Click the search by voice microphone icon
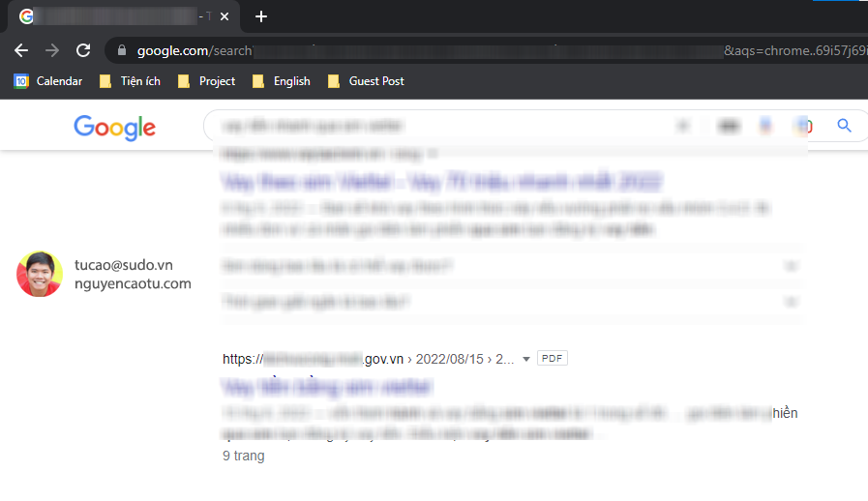 (765, 127)
